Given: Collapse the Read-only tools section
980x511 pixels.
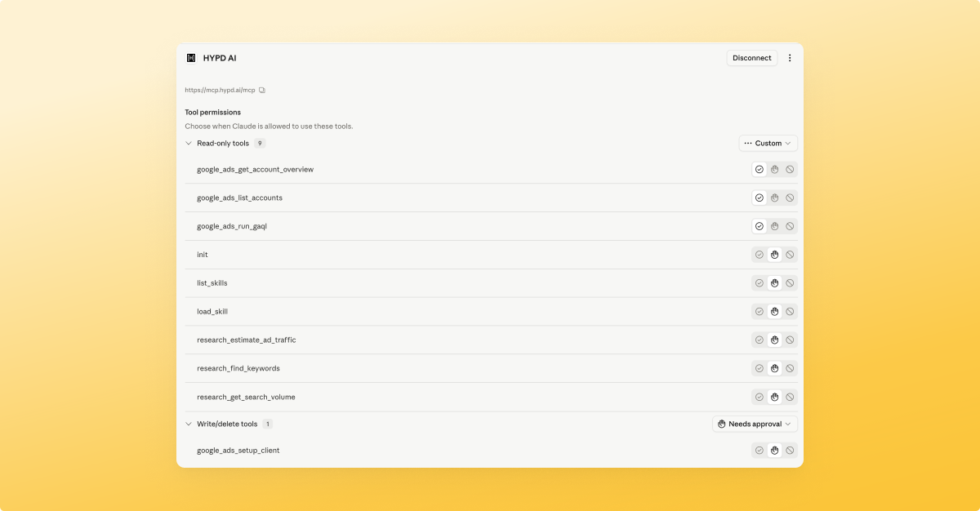Looking at the screenshot, I should (x=189, y=143).
